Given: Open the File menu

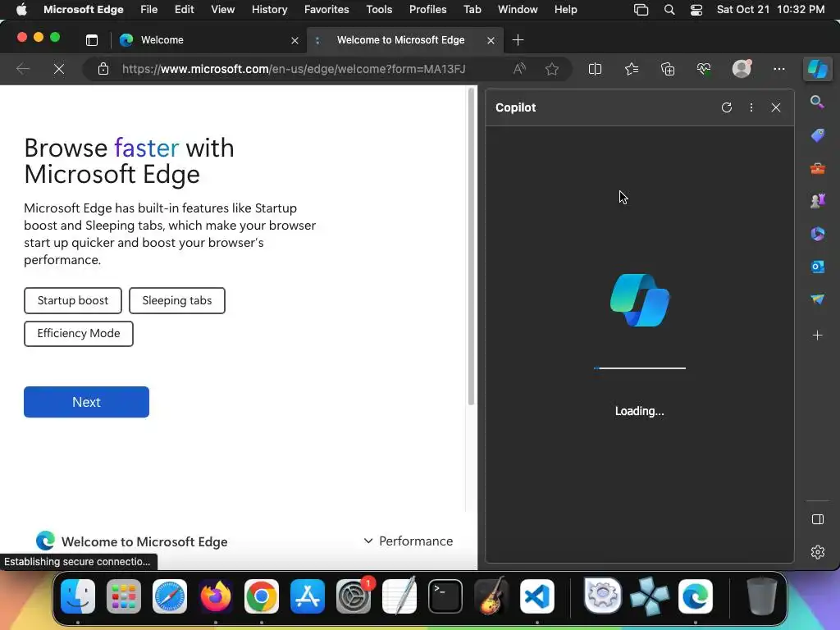Looking at the screenshot, I should [x=149, y=10].
